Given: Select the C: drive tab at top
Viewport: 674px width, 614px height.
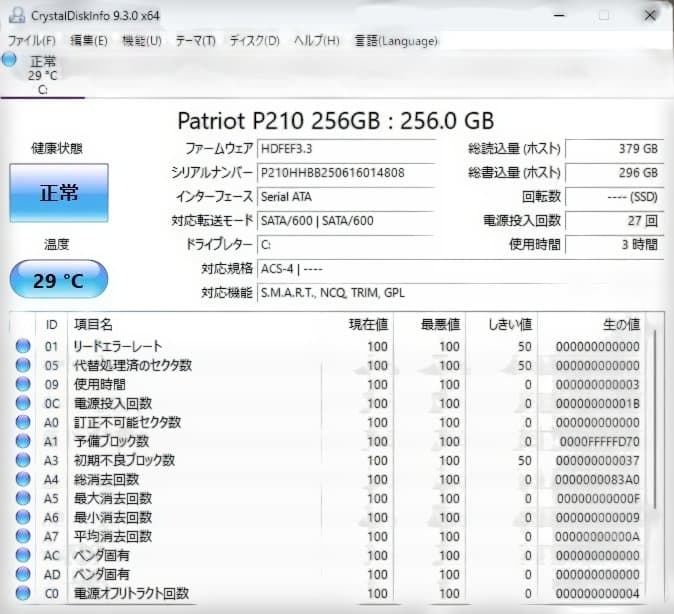Looking at the screenshot, I should [42, 75].
